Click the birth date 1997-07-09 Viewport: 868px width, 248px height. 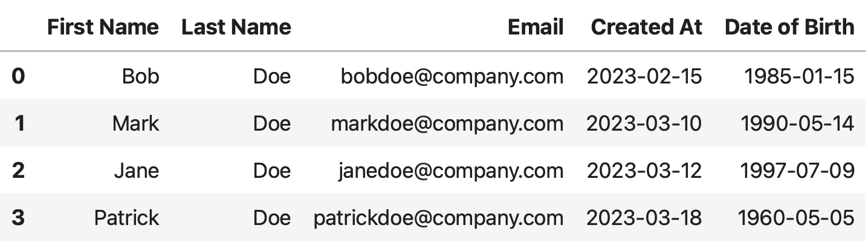(798, 171)
